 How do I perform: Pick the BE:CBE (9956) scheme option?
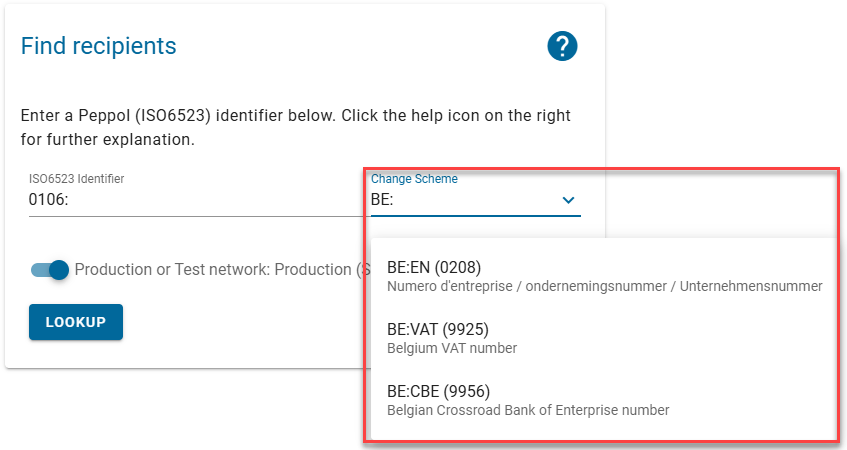438,391
